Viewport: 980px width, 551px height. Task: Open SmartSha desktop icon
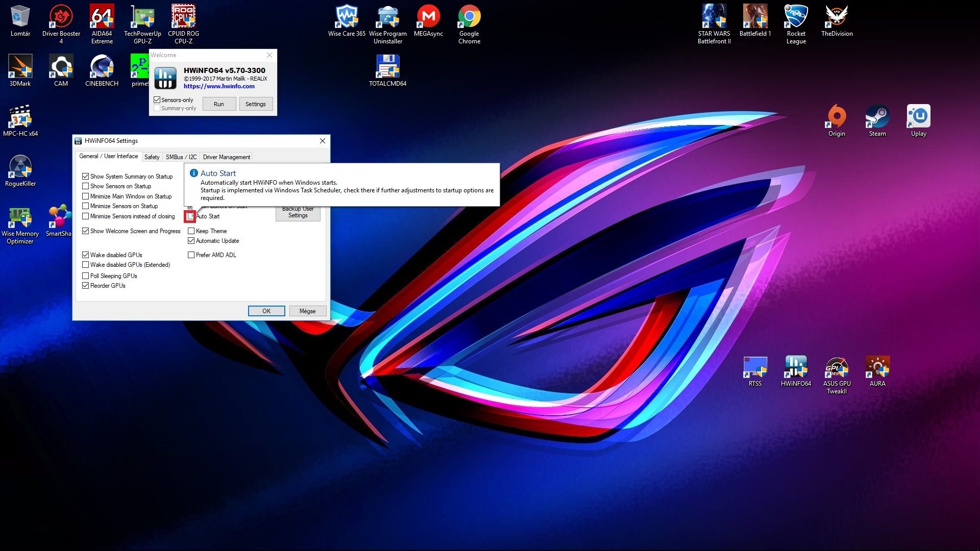tap(60, 221)
